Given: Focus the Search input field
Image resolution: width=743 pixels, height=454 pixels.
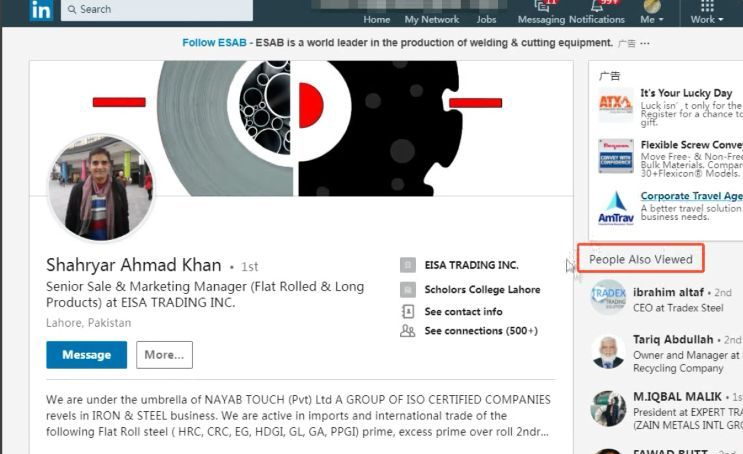Looking at the screenshot, I should click(157, 10).
